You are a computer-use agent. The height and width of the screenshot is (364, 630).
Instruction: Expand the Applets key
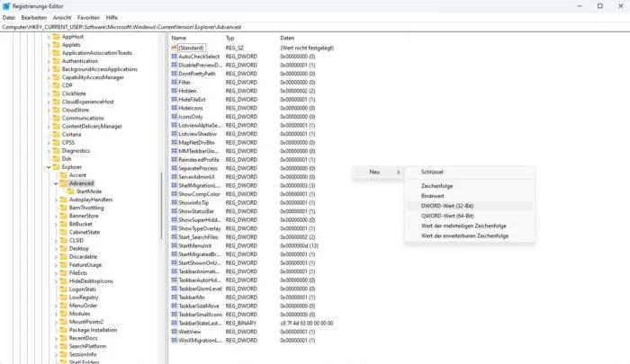coord(49,45)
